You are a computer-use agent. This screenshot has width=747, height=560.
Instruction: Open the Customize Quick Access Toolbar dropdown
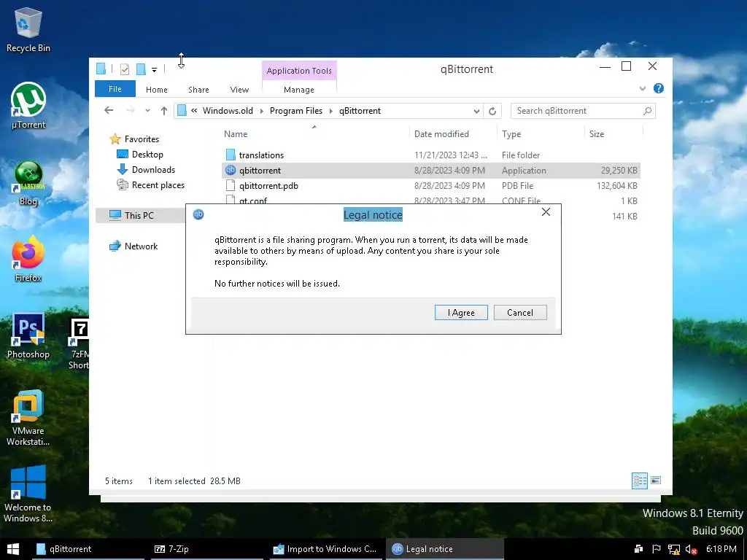(155, 70)
